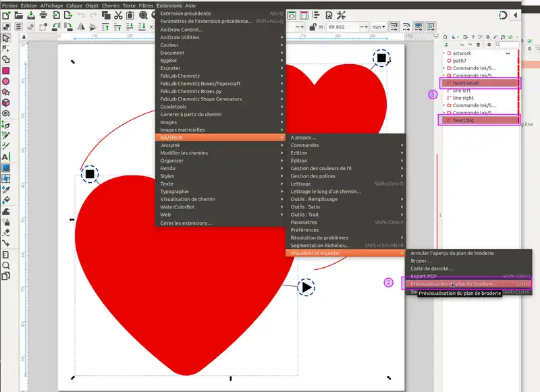
Task: Select the Rectangle tool in the toolbox
Action: [5, 70]
